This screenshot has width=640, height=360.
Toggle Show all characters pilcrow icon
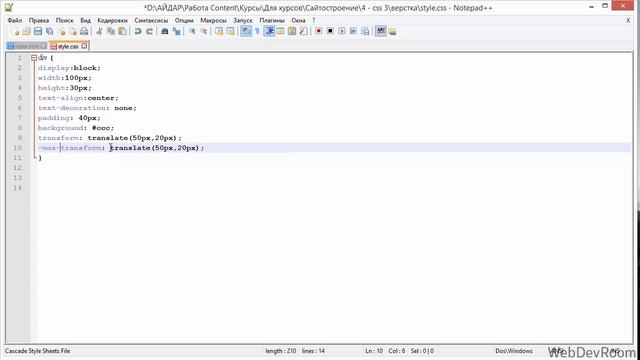pos(257,31)
